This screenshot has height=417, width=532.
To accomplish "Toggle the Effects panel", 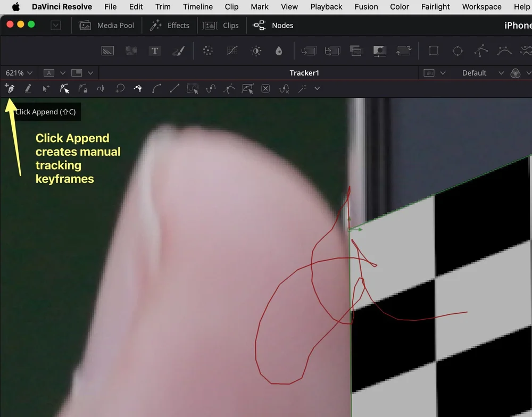I will click(x=169, y=25).
